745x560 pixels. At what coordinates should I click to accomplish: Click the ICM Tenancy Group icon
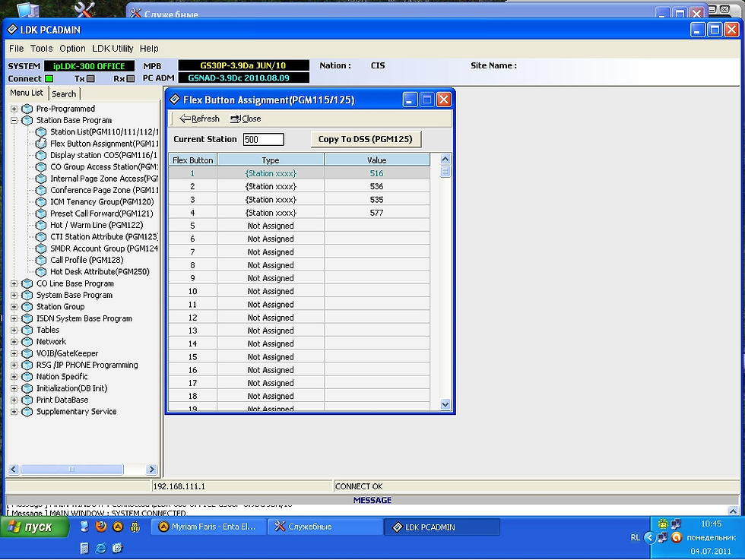41,202
